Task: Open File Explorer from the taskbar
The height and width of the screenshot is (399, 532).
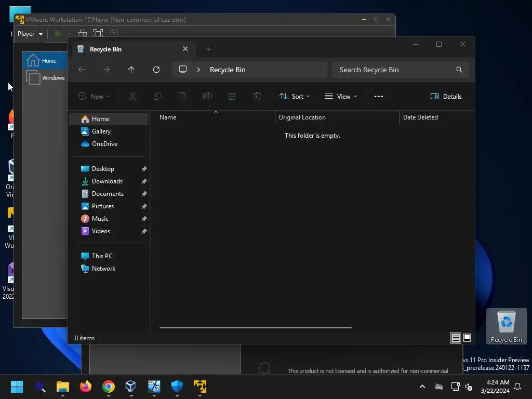Action: tap(63, 387)
